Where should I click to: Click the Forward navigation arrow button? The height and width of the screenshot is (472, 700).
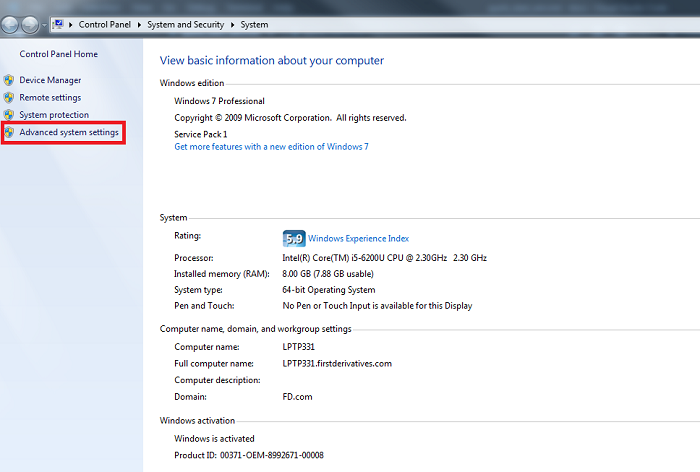(30, 25)
